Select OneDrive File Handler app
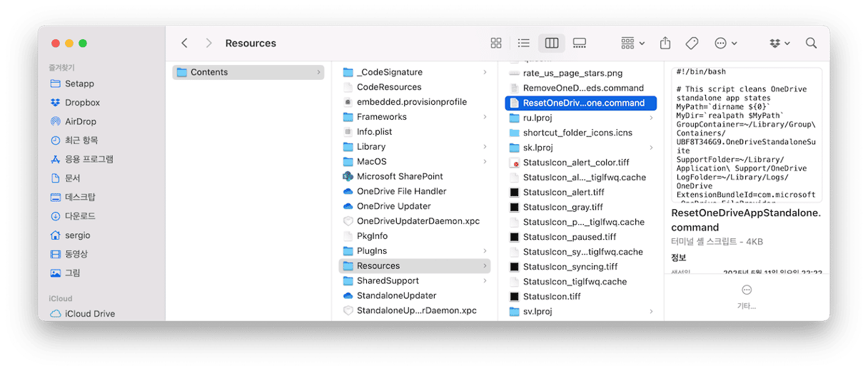Screen dimensions: 868x371 [x=414, y=191]
